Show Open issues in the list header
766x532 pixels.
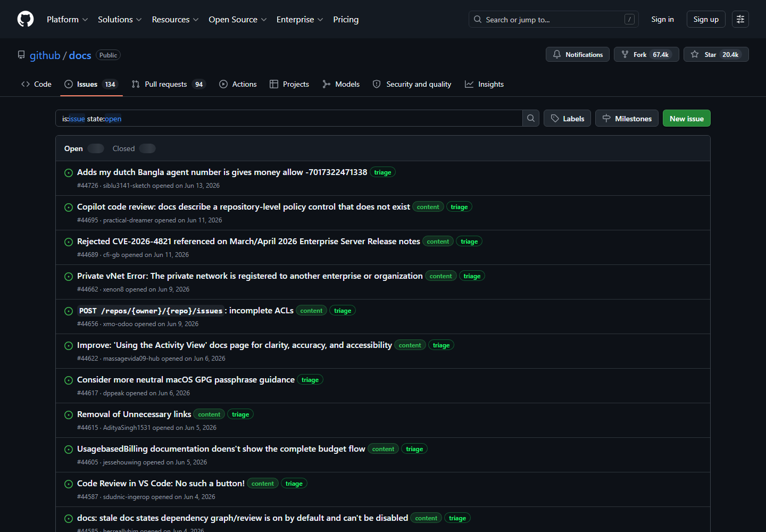pos(84,148)
